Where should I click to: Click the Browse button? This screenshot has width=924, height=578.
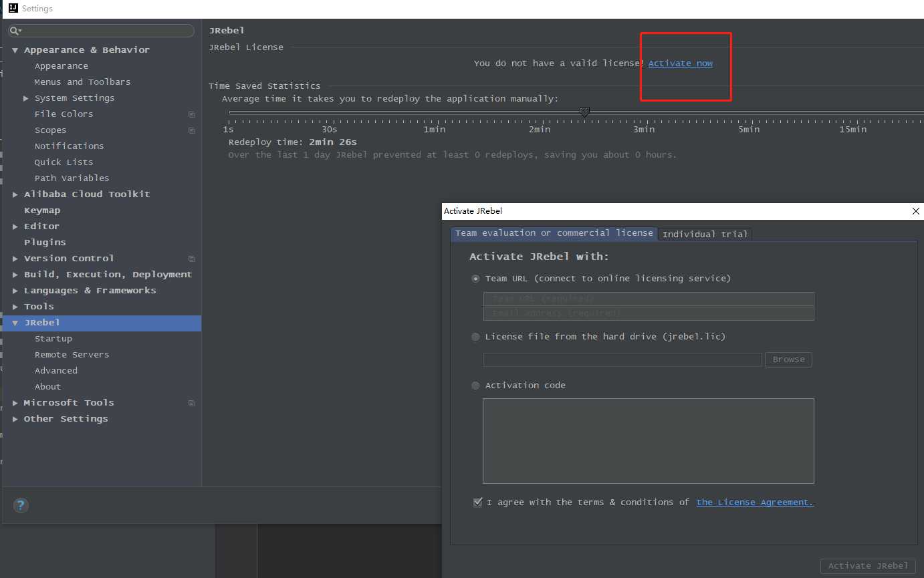pyautogui.click(x=788, y=359)
